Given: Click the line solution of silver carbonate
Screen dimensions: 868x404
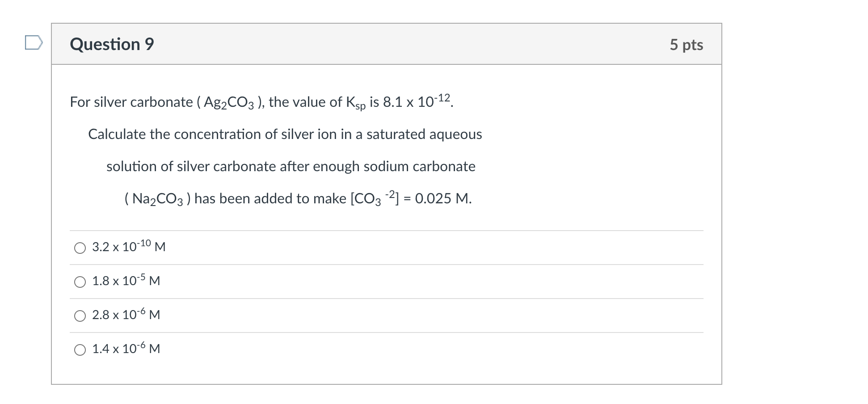Looking at the screenshot, I should 291,167.
